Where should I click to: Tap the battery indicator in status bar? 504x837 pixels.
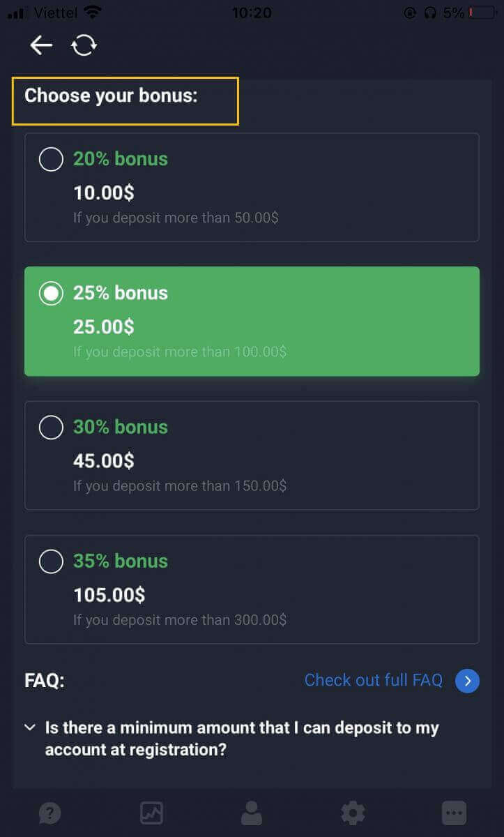tap(480, 13)
